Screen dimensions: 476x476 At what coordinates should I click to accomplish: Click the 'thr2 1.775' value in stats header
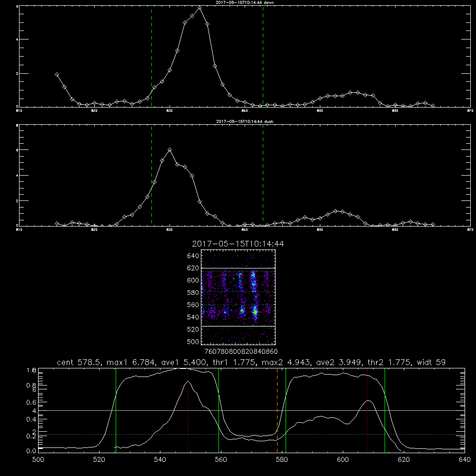coord(389,362)
